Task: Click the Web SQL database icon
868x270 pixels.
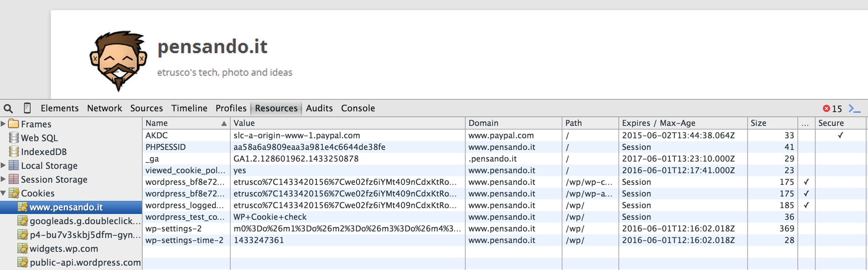Action: [14, 138]
